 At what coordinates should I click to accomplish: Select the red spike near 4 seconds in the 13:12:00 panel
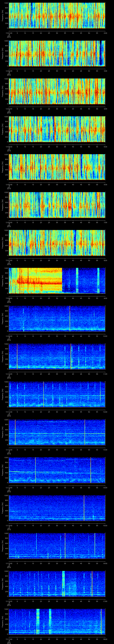[x=15, y=432]
